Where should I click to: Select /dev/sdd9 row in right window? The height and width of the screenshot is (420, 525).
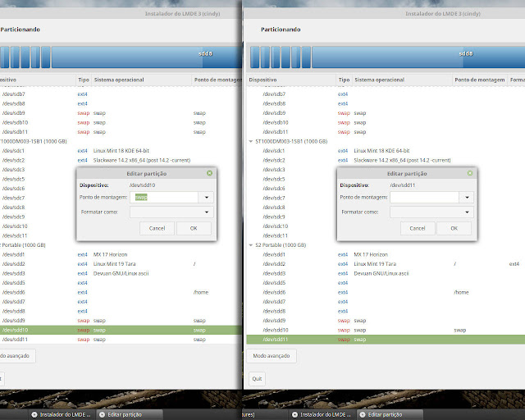(x=386, y=321)
